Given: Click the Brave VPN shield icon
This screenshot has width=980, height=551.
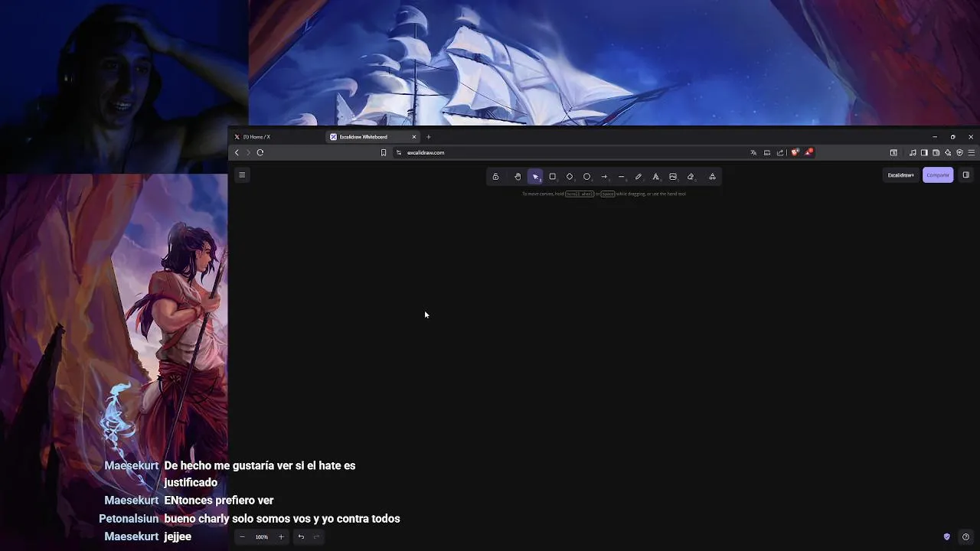Looking at the screenshot, I should pyautogui.click(x=959, y=152).
